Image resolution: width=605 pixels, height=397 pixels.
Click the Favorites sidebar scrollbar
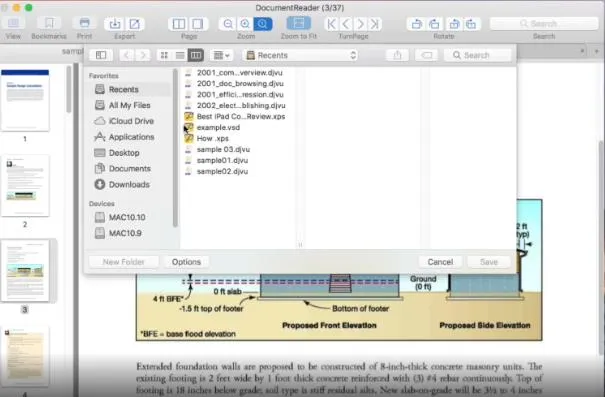175,148
